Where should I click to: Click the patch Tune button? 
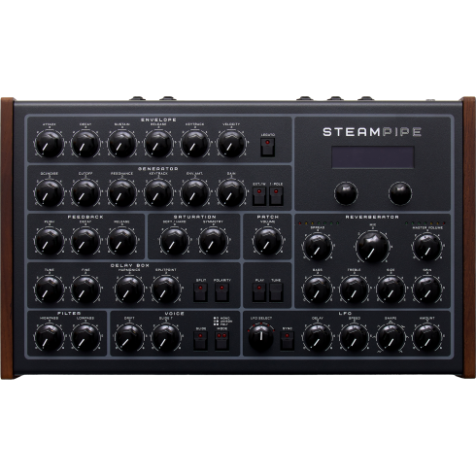point(276,292)
